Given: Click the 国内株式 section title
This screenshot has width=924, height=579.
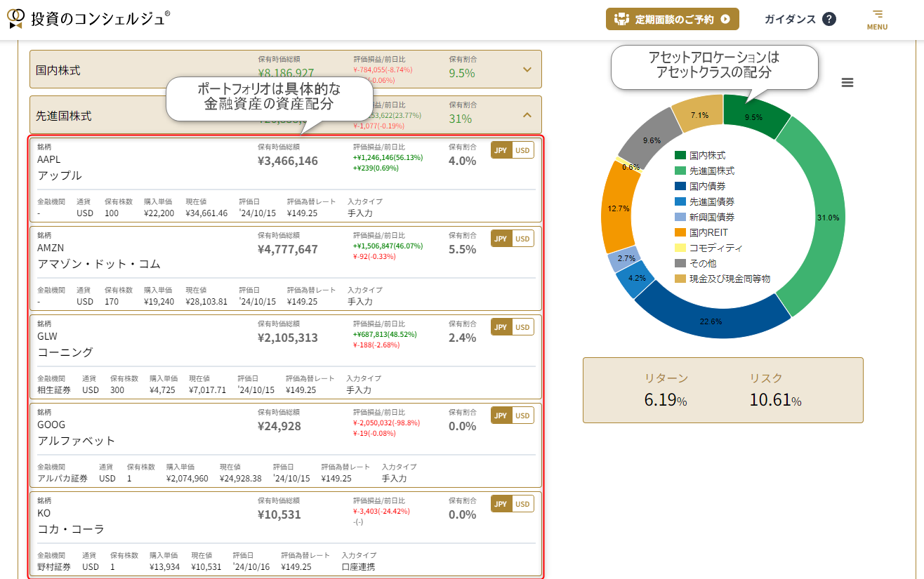Looking at the screenshot, I should 58,70.
